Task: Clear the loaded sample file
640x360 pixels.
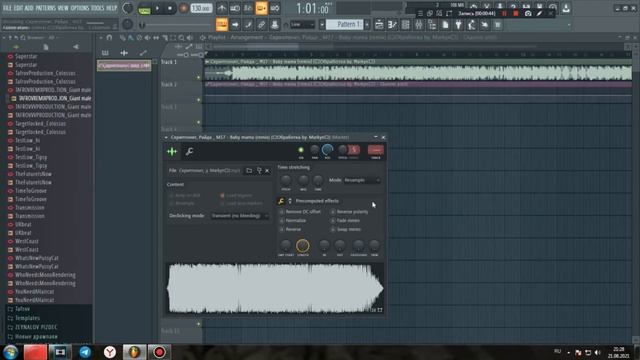Action: point(267,171)
